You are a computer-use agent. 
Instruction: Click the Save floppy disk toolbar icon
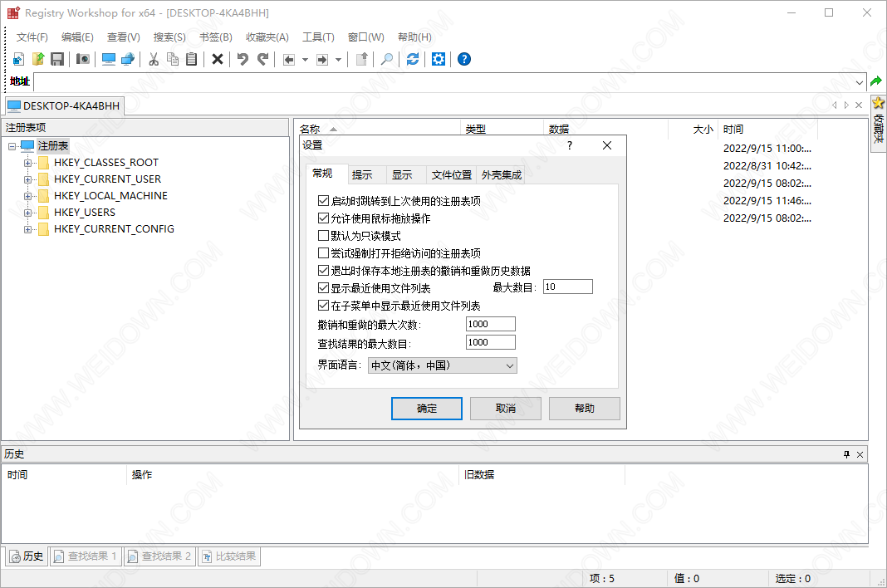click(57, 59)
